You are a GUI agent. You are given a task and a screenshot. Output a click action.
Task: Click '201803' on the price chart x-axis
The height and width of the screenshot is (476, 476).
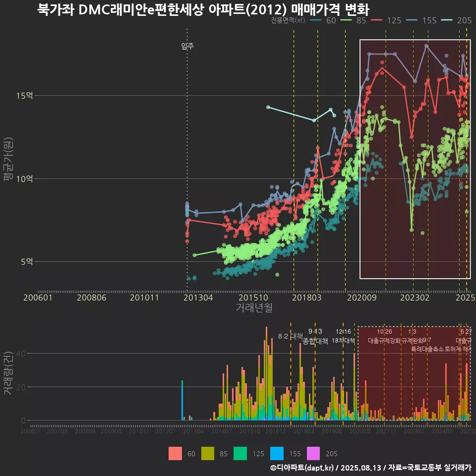(306, 297)
